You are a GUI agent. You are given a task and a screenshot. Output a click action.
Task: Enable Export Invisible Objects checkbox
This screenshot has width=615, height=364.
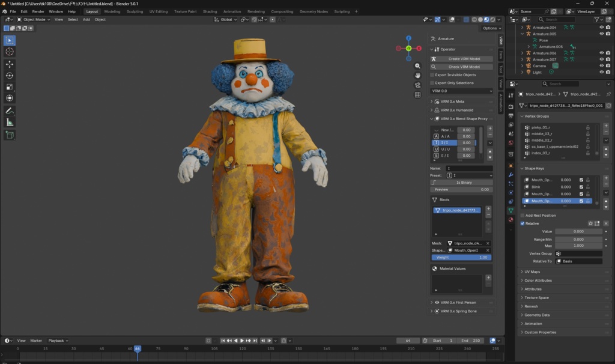tap(432, 75)
